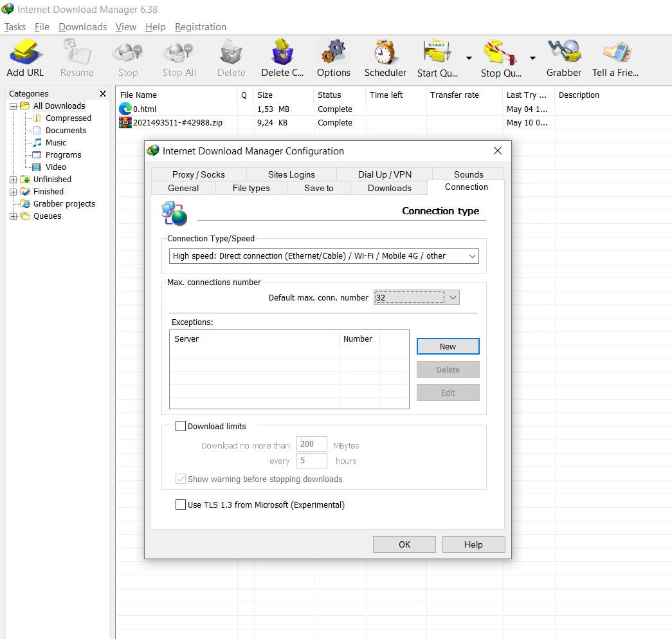Click the 0.html file icon
Viewport: 672px width, 639px height.
pos(125,109)
